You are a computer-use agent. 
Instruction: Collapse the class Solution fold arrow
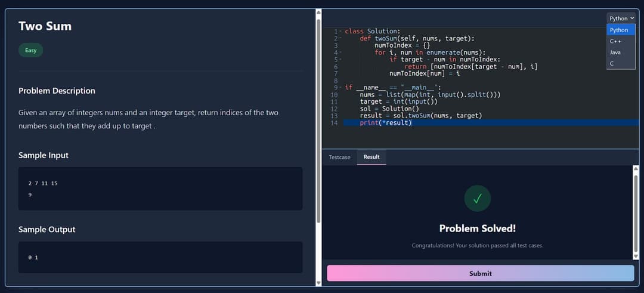click(340, 31)
